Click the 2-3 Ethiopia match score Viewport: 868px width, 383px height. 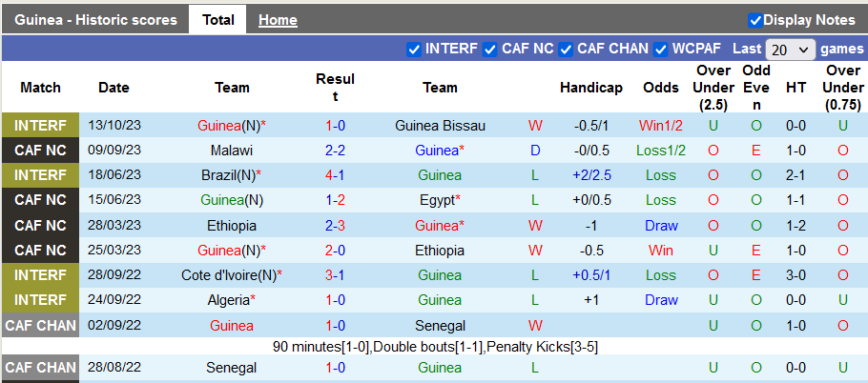(336, 226)
